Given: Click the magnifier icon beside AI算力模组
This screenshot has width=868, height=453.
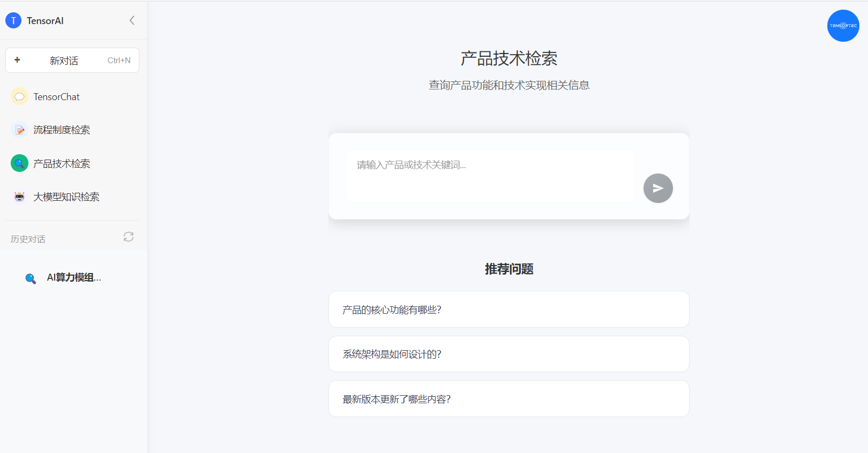Looking at the screenshot, I should pos(31,278).
